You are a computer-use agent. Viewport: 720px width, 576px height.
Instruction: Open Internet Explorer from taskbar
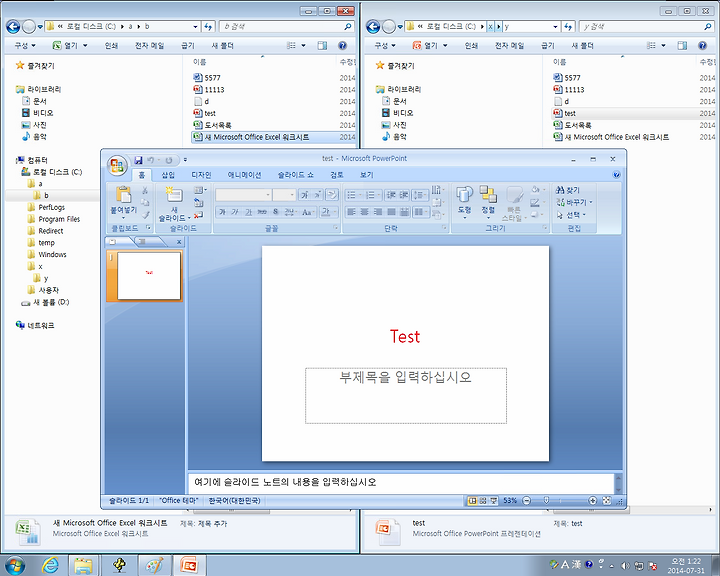click(x=50, y=565)
